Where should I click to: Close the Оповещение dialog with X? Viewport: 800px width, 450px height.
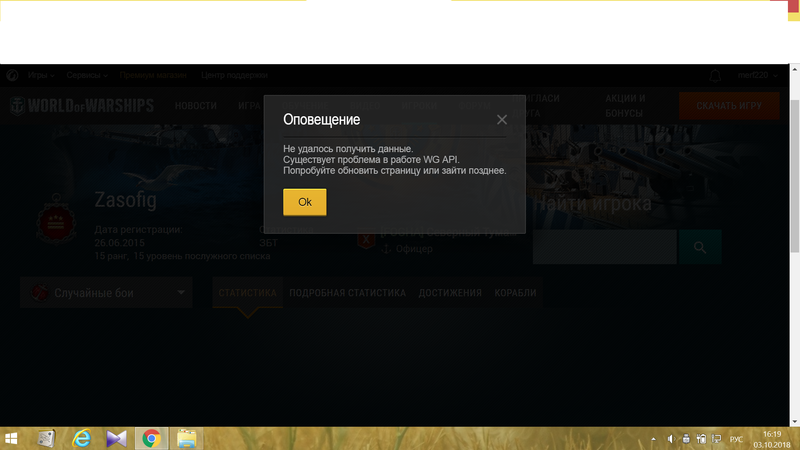point(502,119)
